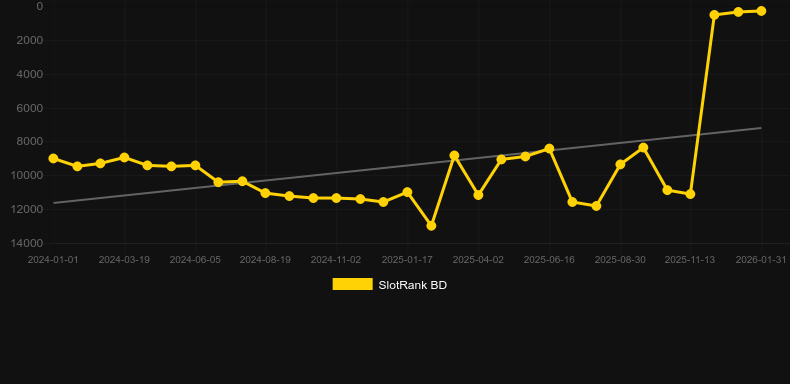Click the y-axis label 12000

point(27,209)
